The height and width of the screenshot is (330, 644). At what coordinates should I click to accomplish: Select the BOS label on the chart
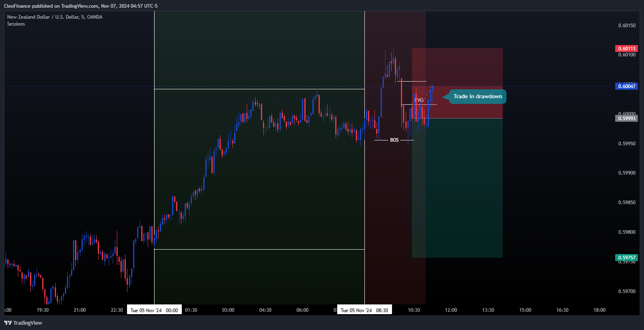coord(394,140)
